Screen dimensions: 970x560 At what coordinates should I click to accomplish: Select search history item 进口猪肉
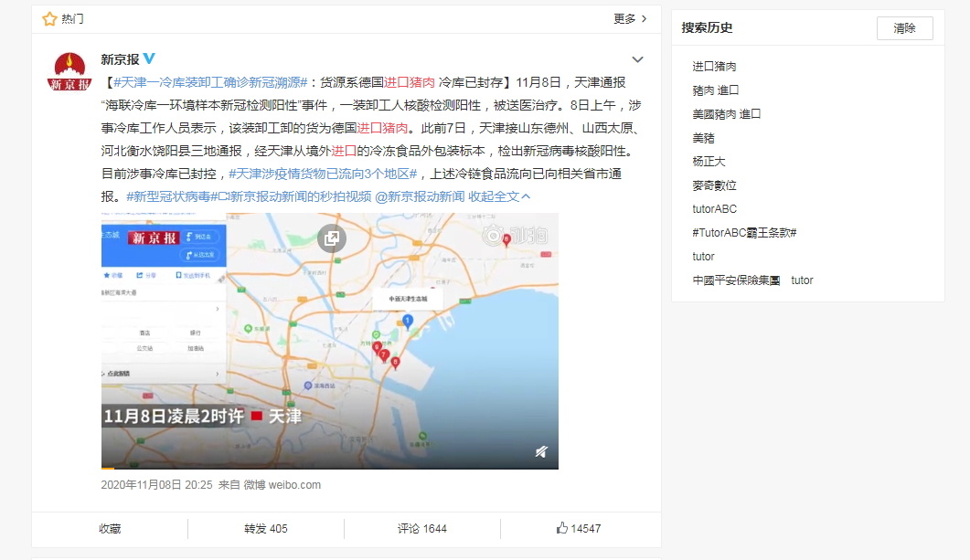[714, 66]
